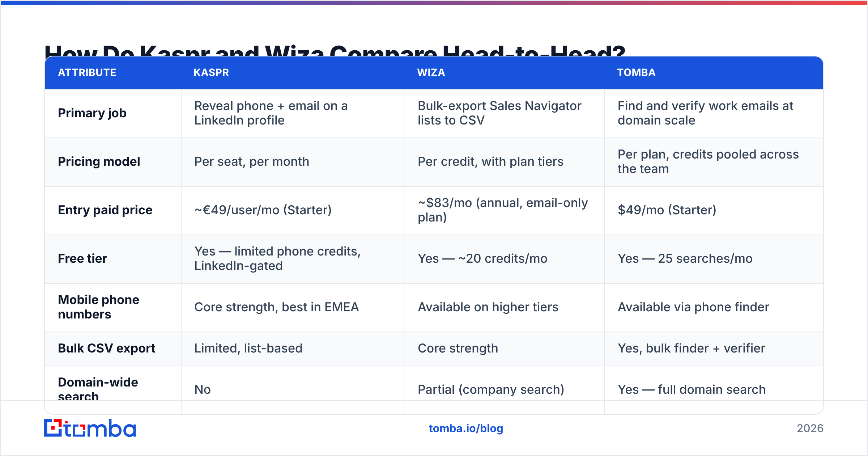
Task: Click the 2026 year label
Action: click(810, 428)
